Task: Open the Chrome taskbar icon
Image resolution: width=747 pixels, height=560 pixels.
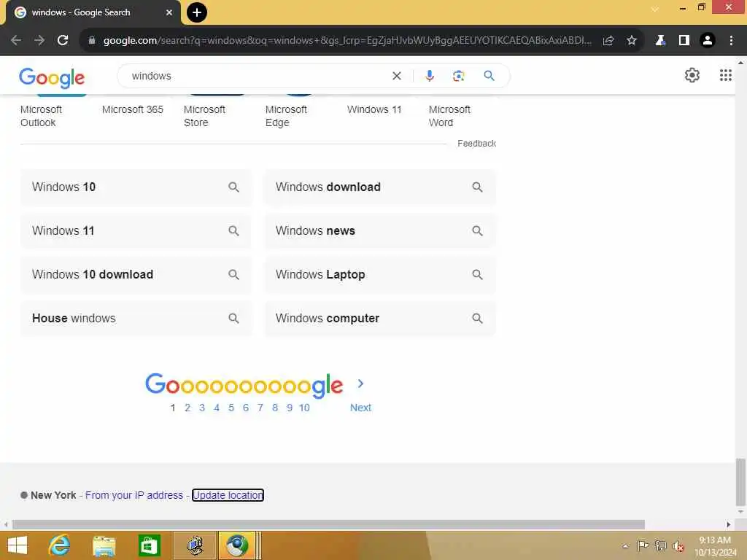Action: 237,545
